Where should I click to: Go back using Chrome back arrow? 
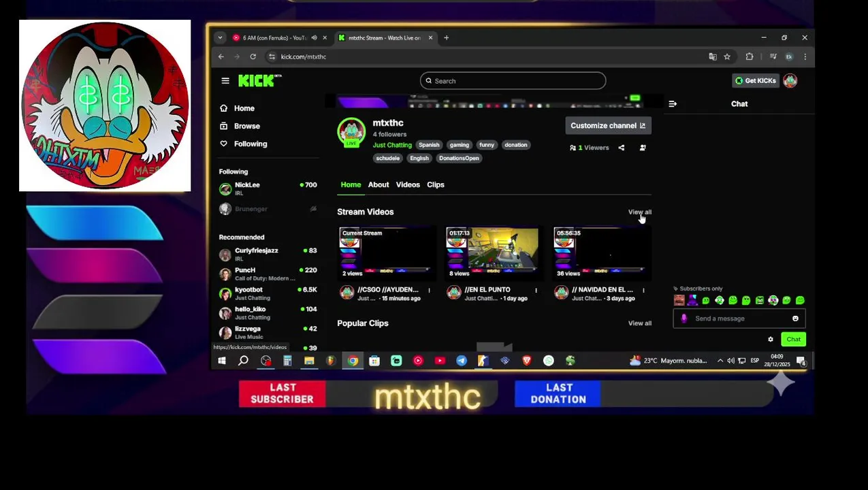pos(221,57)
